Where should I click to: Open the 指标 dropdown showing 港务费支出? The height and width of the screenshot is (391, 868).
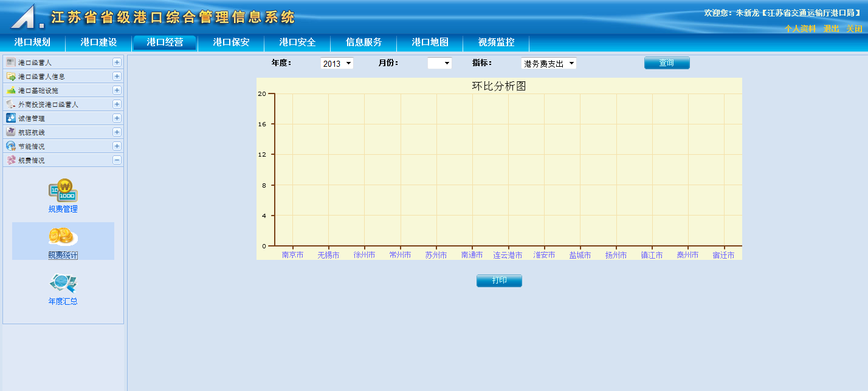coord(548,63)
